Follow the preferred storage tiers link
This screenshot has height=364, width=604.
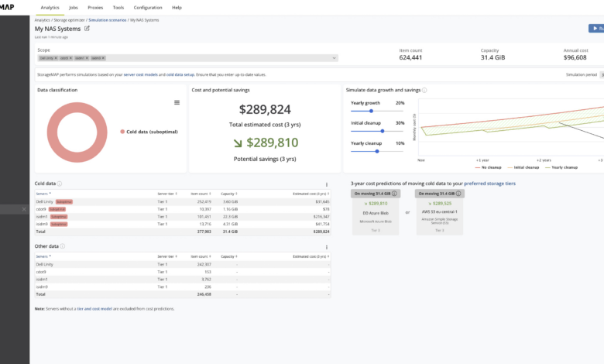point(489,184)
